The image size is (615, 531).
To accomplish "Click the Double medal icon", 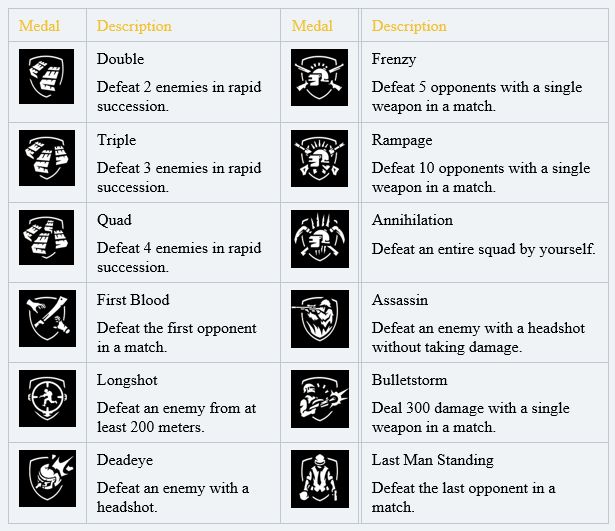I will click(47, 78).
